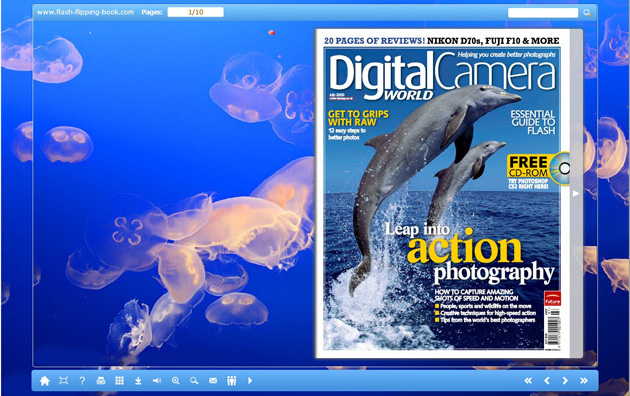The width and height of the screenshot is (630, 396).
Task: Toggle fullscreen mode icon
Action: pyautogui.click(x=63, y=381)
